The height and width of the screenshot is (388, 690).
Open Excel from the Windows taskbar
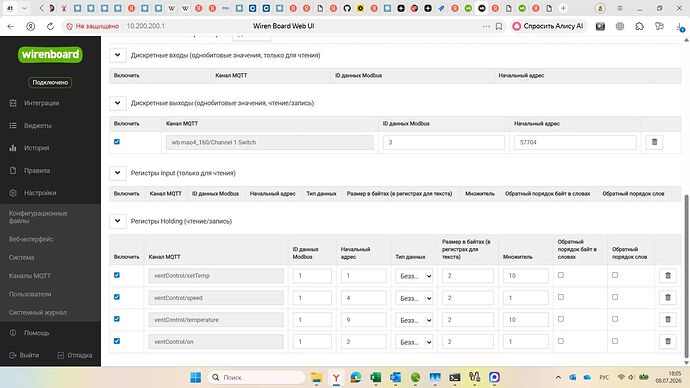(x=375, y=377)
